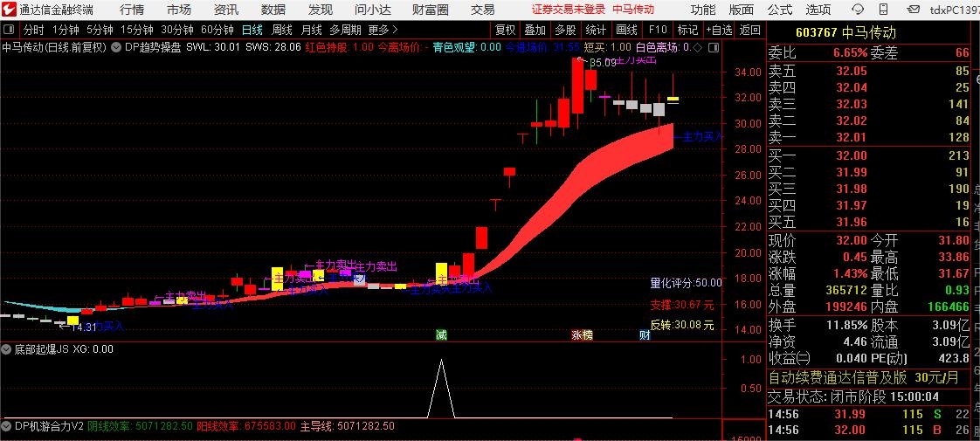Image resolution: width=980 pixels, height=441 pixels.
Task: Click 卖一 price 32.01
Action: point(852,137)
